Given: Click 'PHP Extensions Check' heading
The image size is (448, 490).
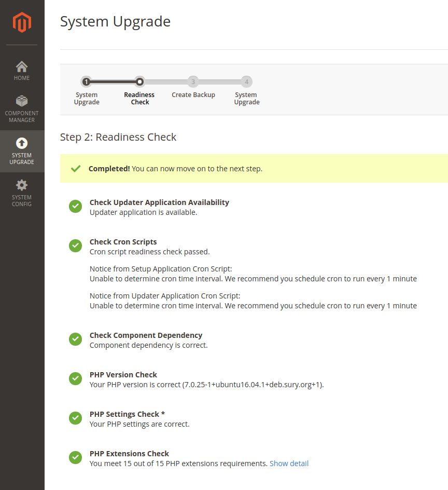Looking at the screenshot, I should tap(129, 454).
